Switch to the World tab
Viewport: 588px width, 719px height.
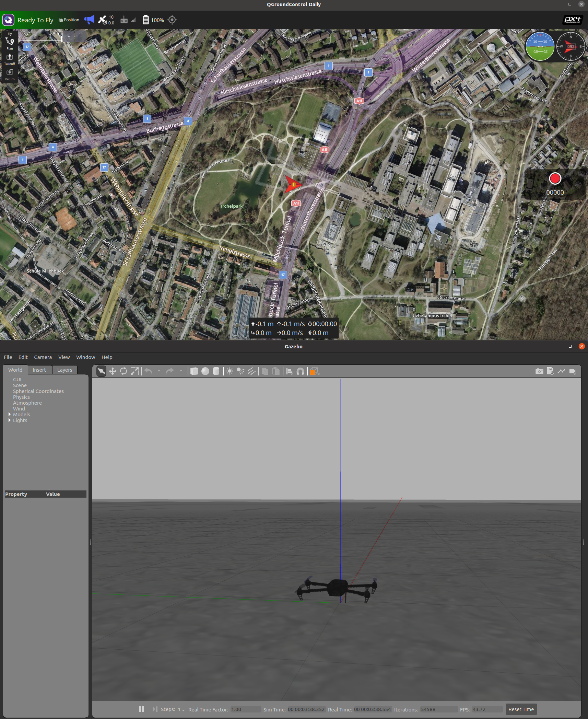[15, 370]
